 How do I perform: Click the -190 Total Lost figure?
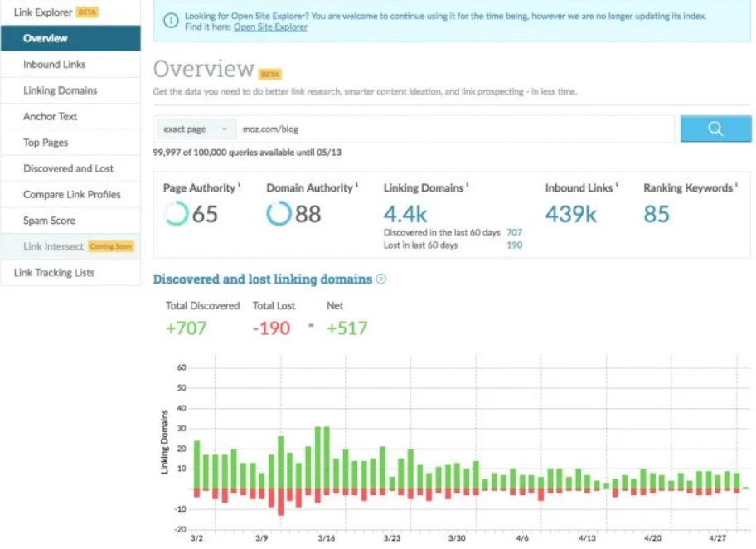pyautogui.click(x=271, y=328)
